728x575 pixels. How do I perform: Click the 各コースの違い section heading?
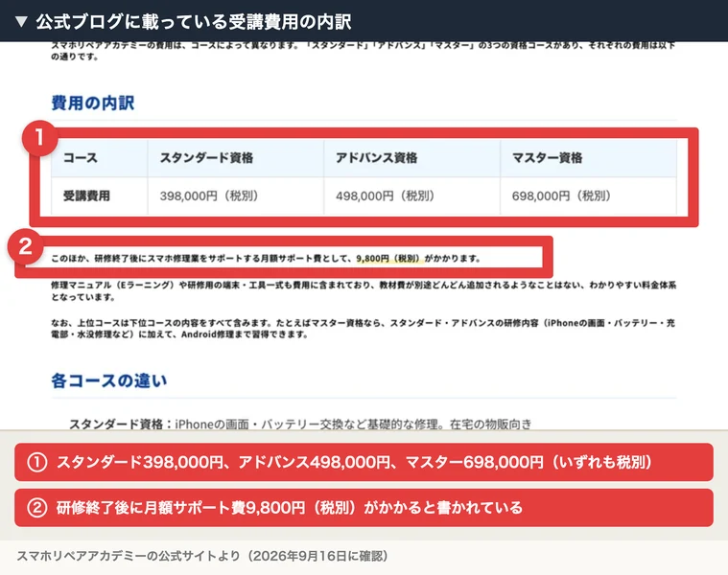click(109, 380)
